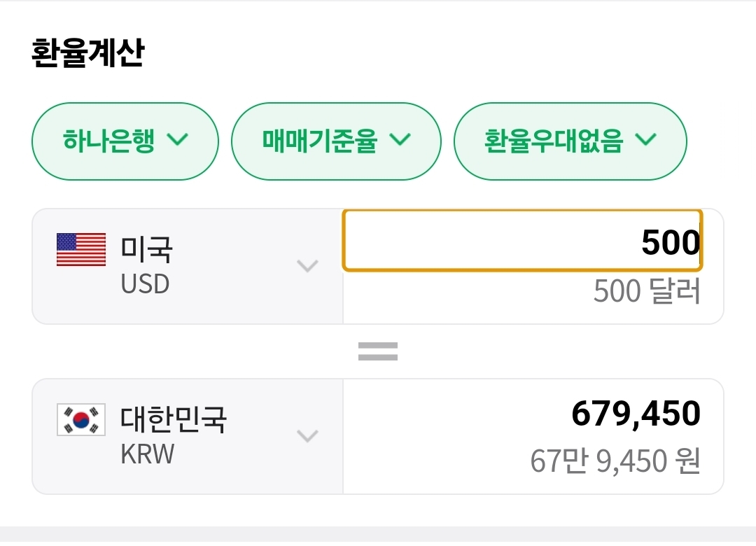This screenshot has height=546, width=756.
Task: Expand the KRW currency chevron
Action: pyautogui.click(x=307, y=436)
